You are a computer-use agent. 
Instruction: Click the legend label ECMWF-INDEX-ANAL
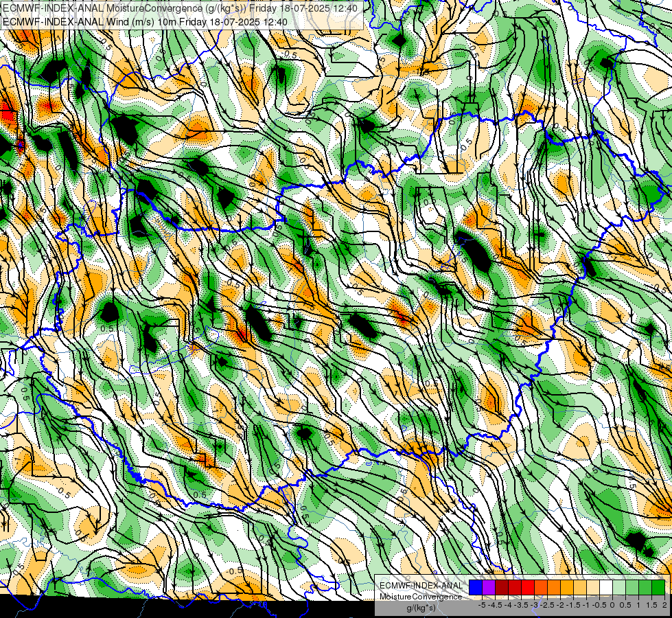pos(421,586)
